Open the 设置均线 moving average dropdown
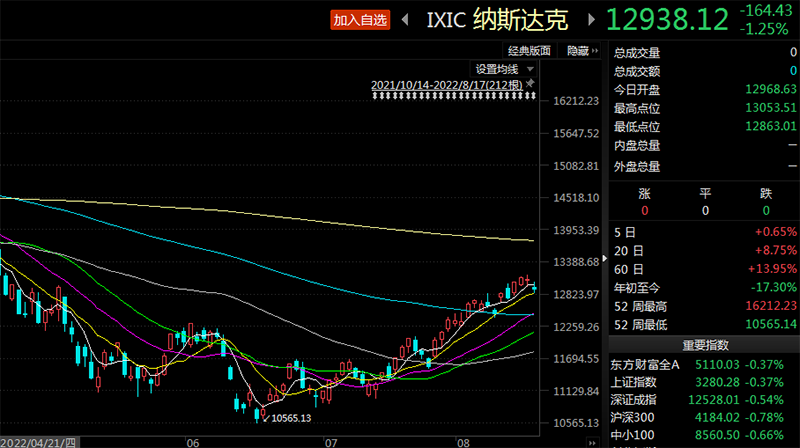The height and width of the screenshot is (448, 800). coord(504,69)
